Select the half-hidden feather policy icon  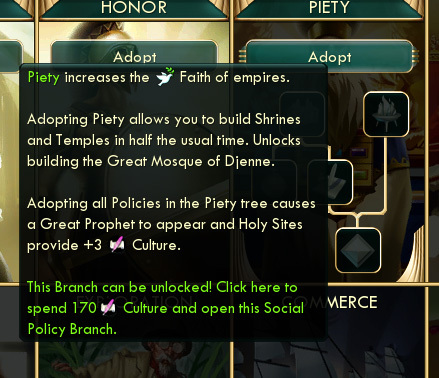click(340, 182)
